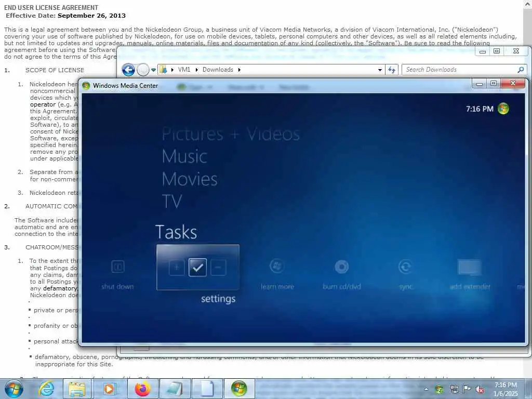
Task: Close the Downloads Explorer window
Action: 516,51
